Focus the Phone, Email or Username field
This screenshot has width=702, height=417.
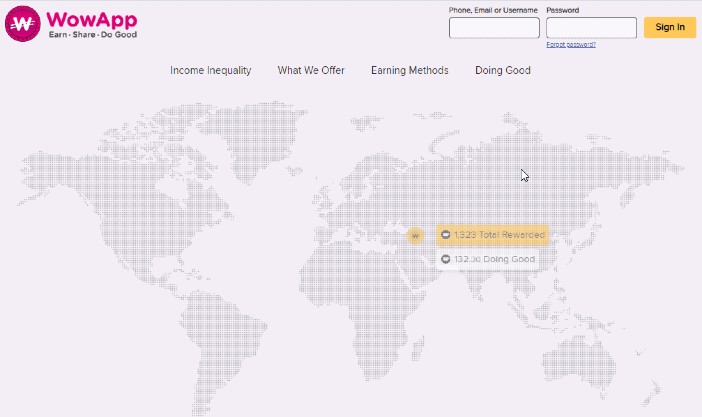(x=494, y=28)
